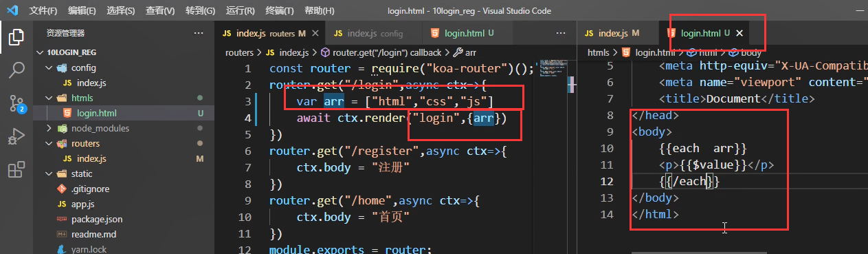Close login.html tab in the right editor group
This screenshot has height=254, width=868.
click(x=739, y=33)
